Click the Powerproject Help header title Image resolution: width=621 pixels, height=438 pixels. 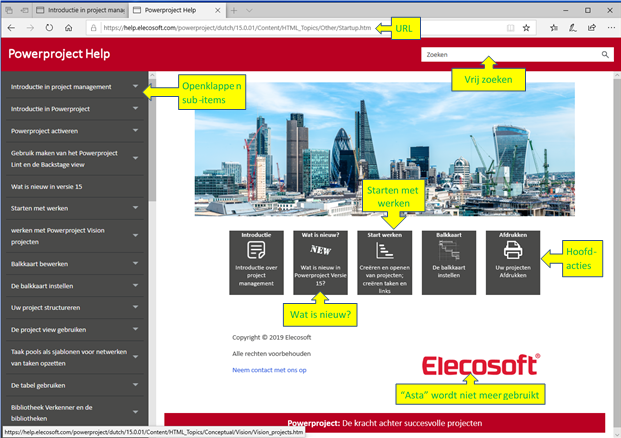[59, 54]
